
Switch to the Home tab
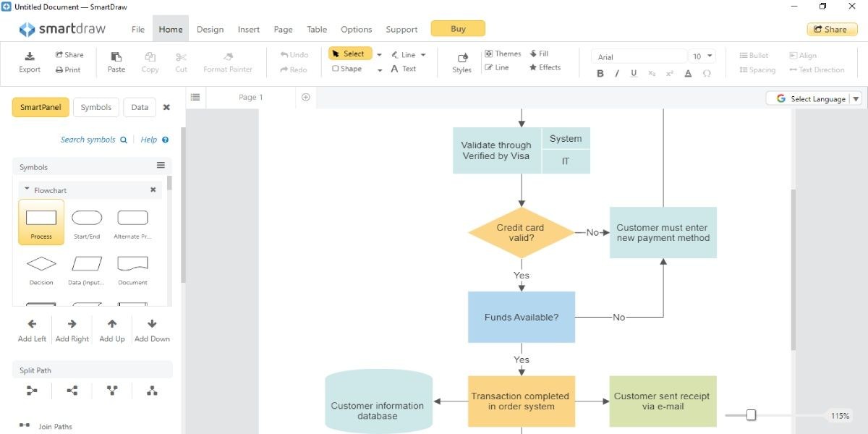coord(171,30)
